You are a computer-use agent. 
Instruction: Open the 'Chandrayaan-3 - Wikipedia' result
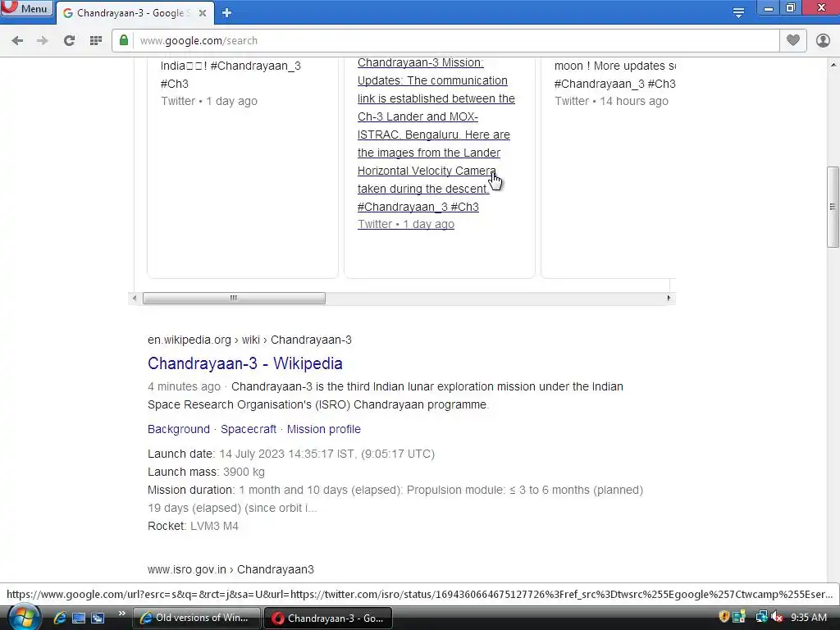click(x=244, y=363)
